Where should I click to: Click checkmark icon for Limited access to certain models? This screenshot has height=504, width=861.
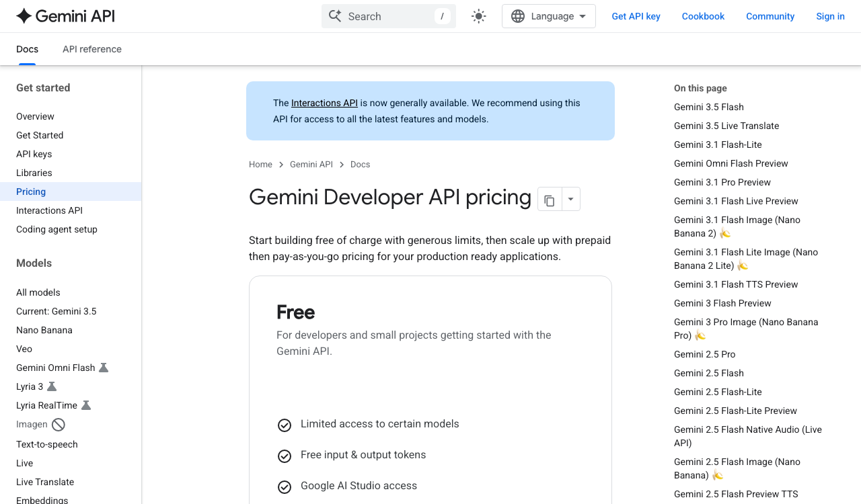click(285, 425)
